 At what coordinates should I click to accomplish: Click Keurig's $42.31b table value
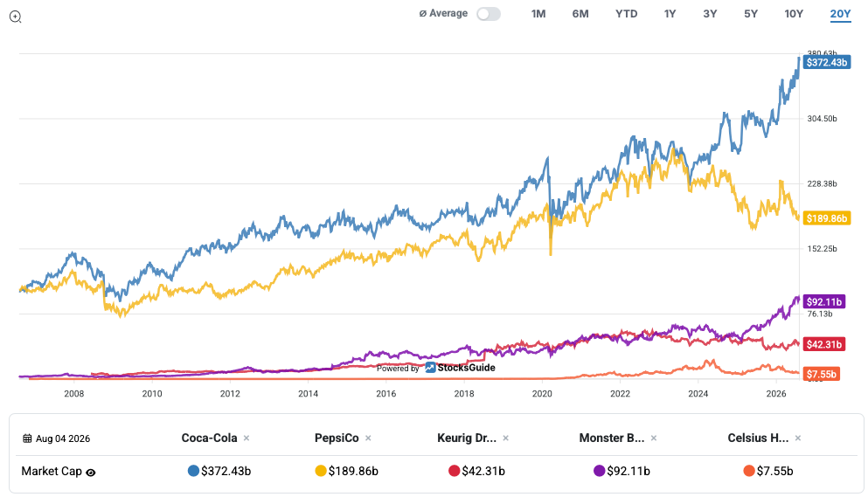tap(483, 471)
